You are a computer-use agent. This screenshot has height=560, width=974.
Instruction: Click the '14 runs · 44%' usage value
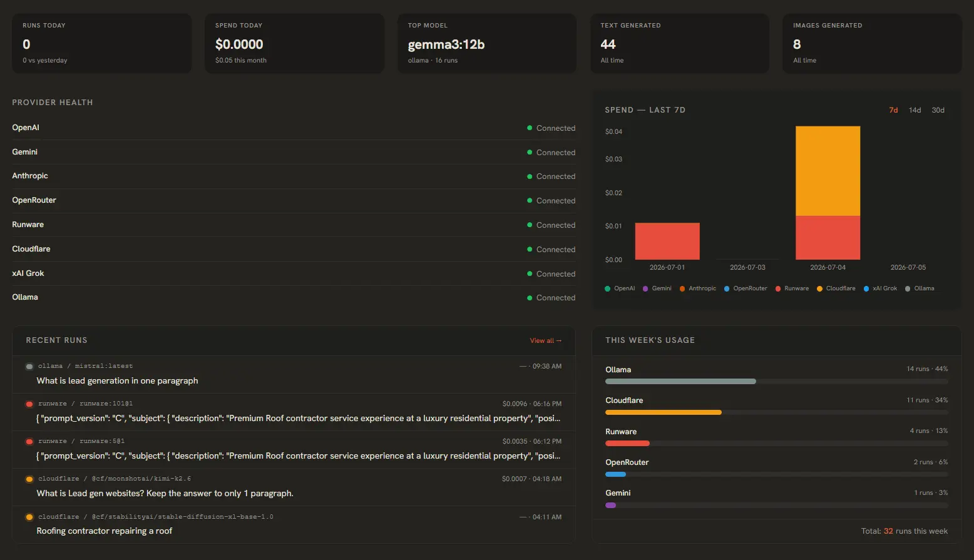pyautogui.click(x=927, y=369)
